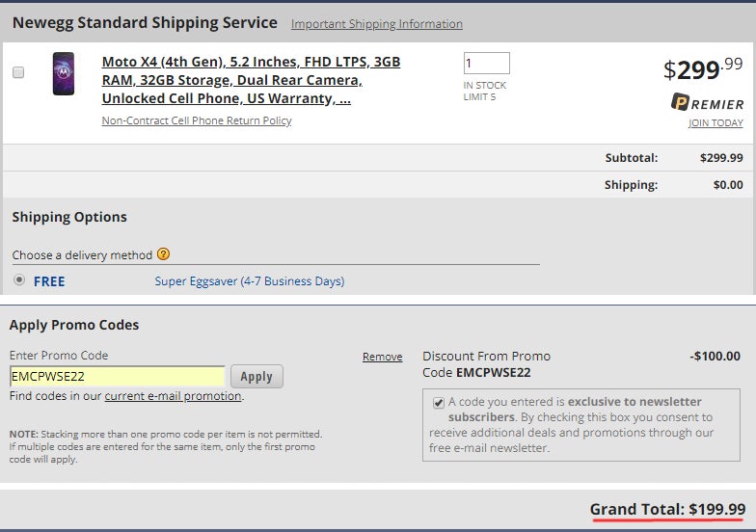Hit the Apply promo code button
The width and height of the screenshot is (756, 532).
pyautogui.click(x=256, y=376)
